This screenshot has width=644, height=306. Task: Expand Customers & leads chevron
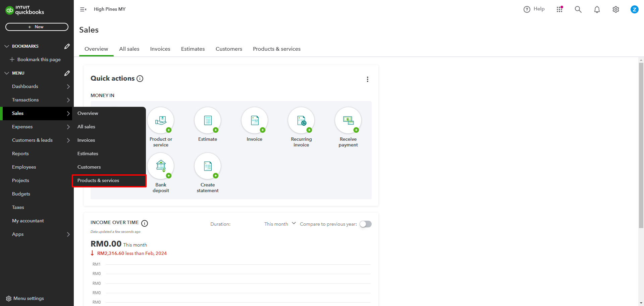pos(68,140)
